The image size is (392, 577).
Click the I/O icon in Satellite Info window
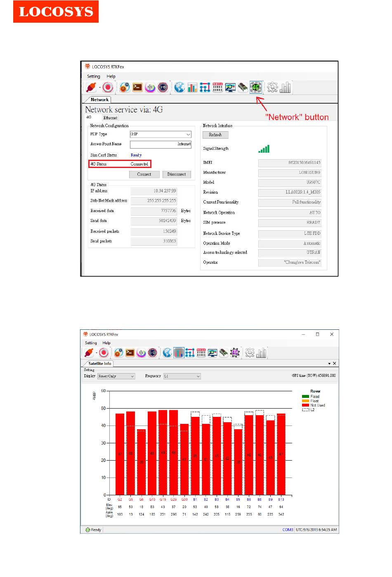click(152, 352)
